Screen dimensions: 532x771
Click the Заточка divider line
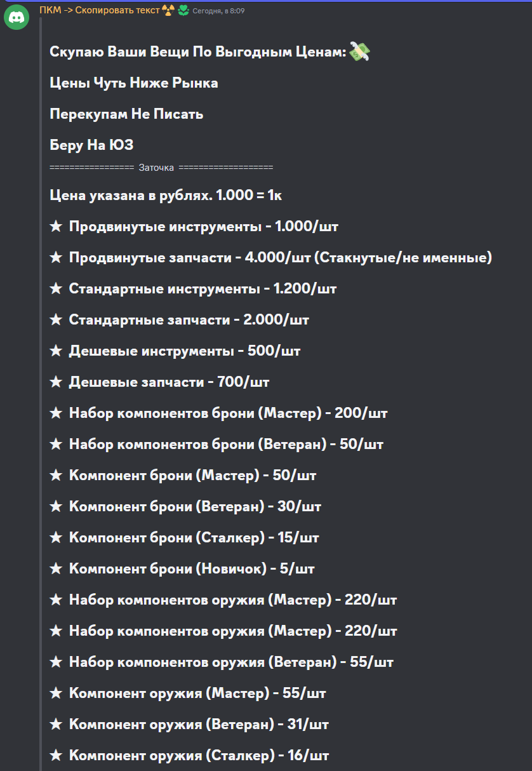[x=161, y=168]
